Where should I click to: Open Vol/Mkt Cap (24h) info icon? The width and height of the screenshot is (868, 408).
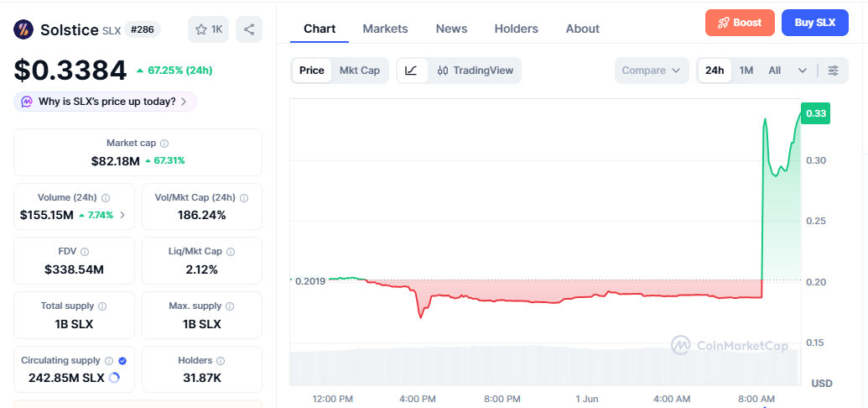[244, 197]
